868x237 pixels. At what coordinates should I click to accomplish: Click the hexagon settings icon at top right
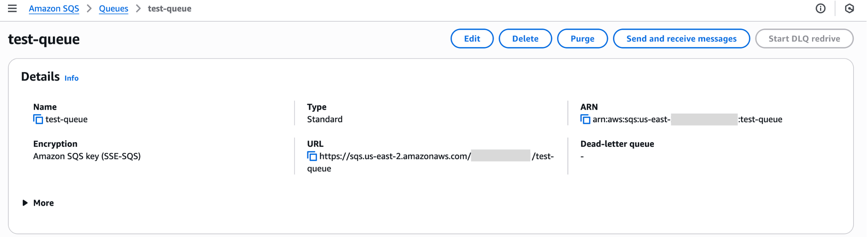849,8
